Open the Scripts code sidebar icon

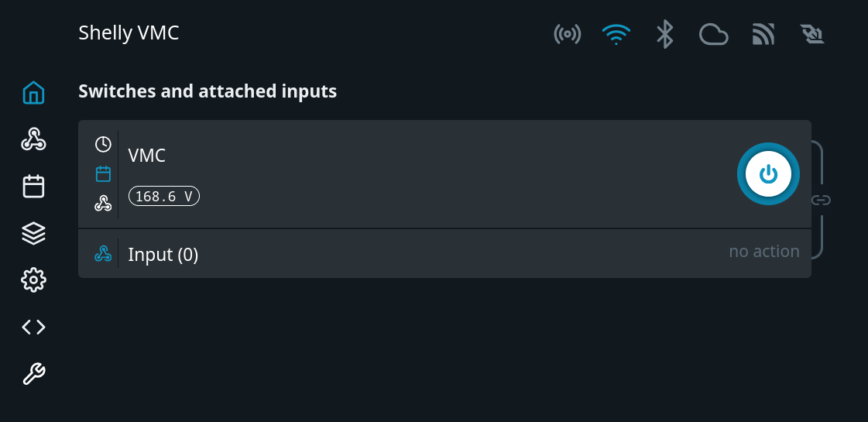pyautogui.click(x=33, y=328)
